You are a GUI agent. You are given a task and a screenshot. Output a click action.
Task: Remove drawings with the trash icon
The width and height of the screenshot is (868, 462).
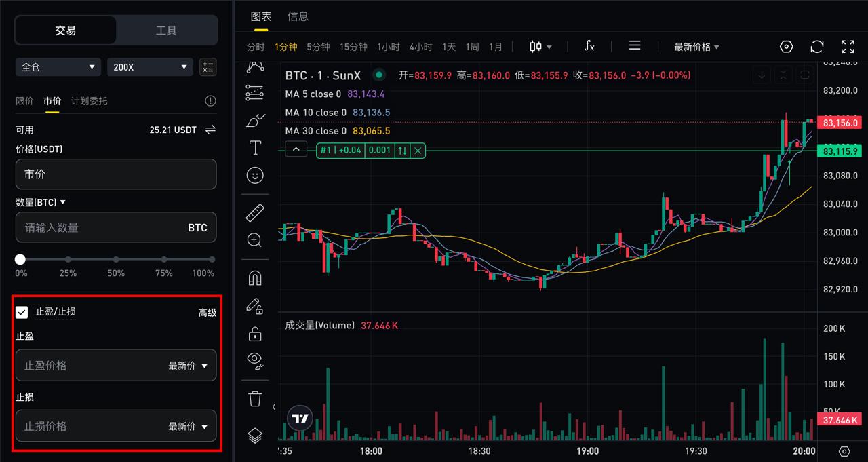(255, 399)
